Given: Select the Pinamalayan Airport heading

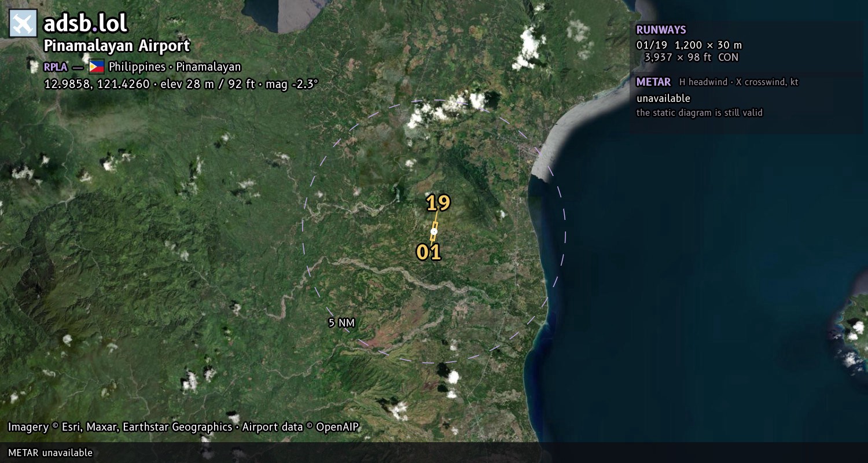Looking at the screenshot, I should 117,46.
